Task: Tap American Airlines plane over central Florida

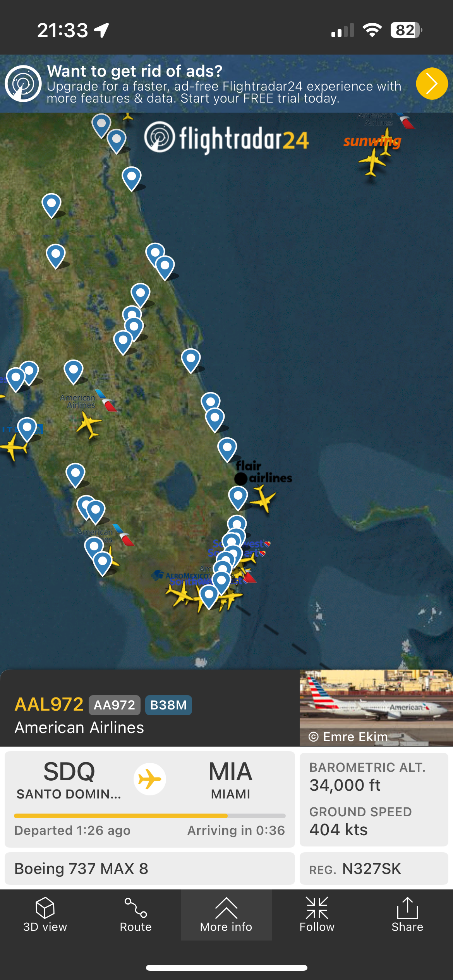Action: (89, 424)
